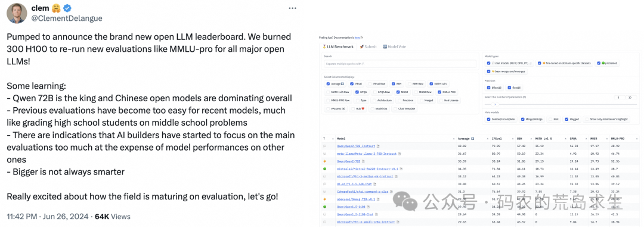Open the Model Vote tab
Screen dimensions: 644x228
pos(394,47)
